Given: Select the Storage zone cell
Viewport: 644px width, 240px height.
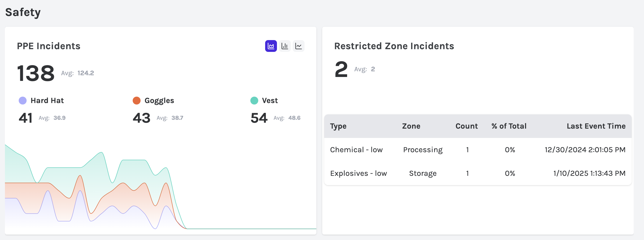Looking at the screenshot, I should [x=422, y=173].
